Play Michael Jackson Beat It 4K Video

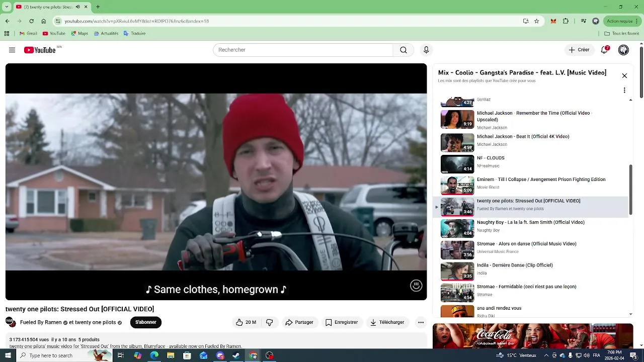pyautogui.click(x=531, y=142)
